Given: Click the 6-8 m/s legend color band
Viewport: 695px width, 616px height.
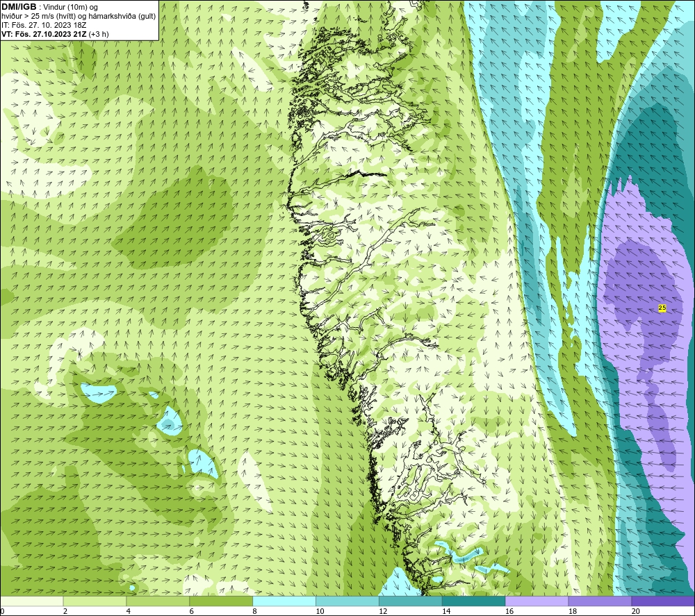Looking at the screenshot, I should pyautogui.click(x=221, y=601).
